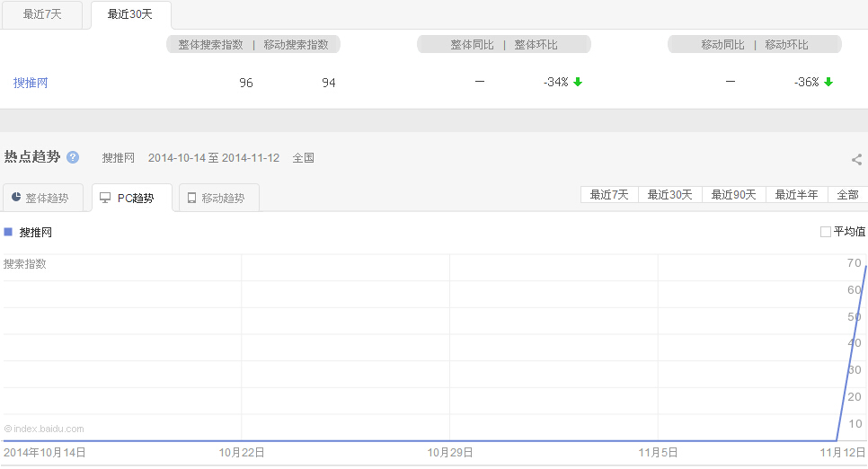
Task: Switch to the 最近7天 top tab
Action: pyautogui.click(x=41, y=14)
